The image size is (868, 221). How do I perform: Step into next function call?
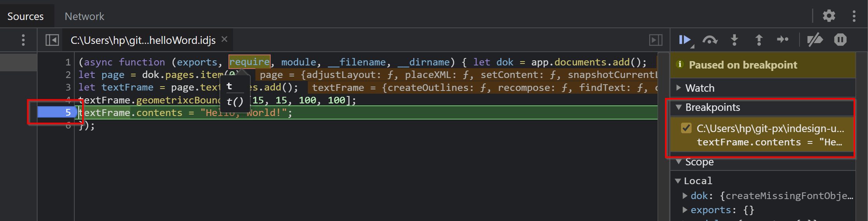pos(735,40)
